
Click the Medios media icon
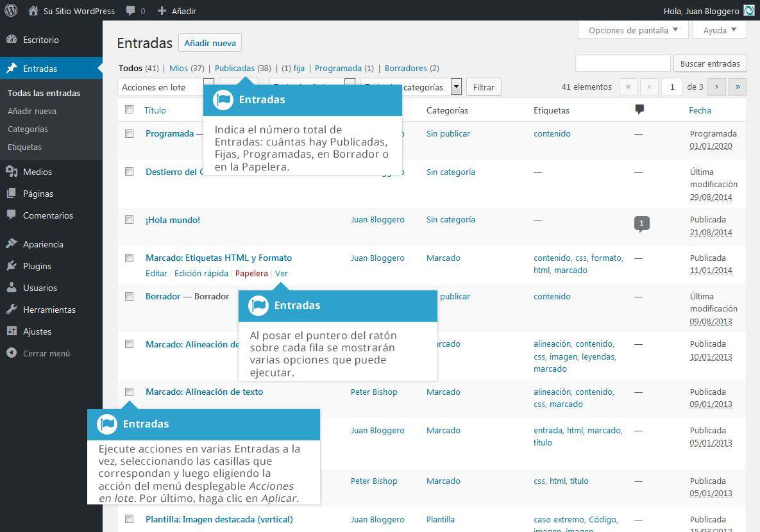coord(12,172)
